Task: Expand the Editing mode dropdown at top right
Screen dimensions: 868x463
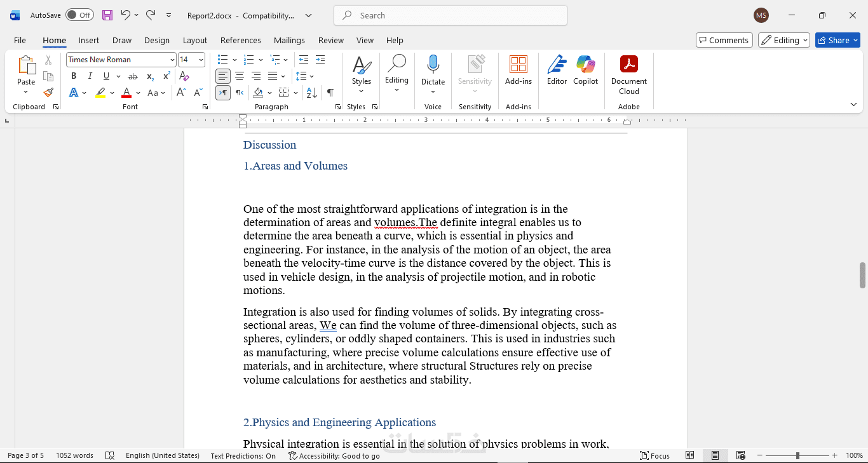Action: pyautogui.click(x=784, y=40)
